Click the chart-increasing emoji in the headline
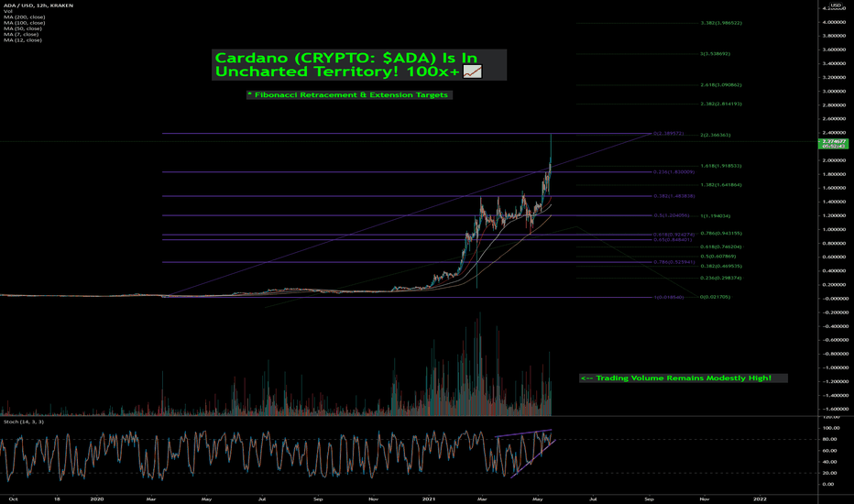Viewport: 854px width, 504px height. coord(472,71)
